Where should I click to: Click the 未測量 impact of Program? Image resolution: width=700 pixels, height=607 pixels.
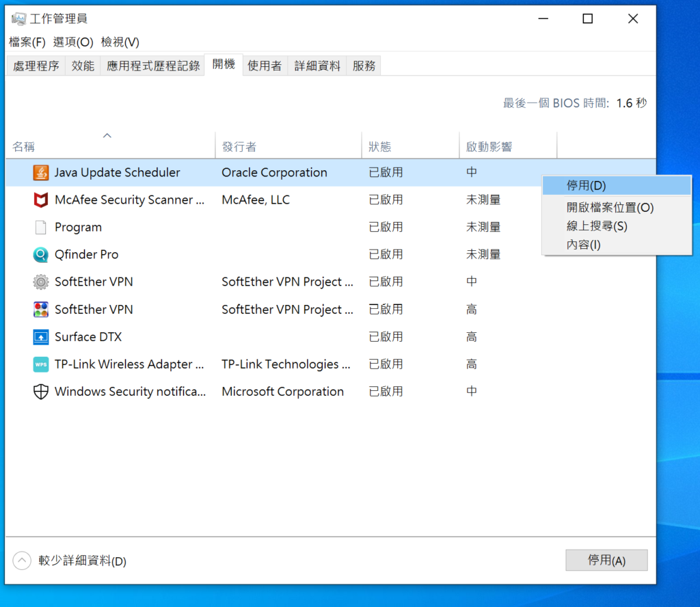[483, 227]
